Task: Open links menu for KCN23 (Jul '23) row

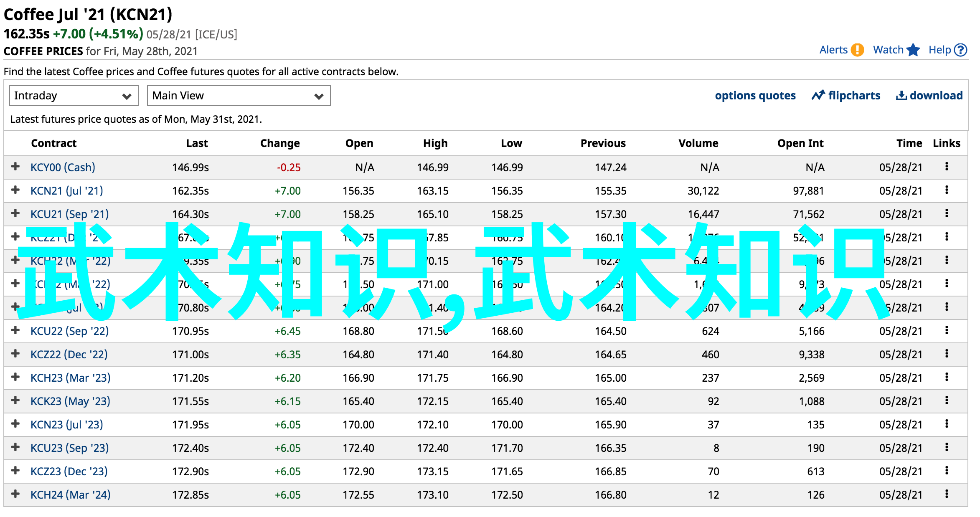Action: coord(947,424)
